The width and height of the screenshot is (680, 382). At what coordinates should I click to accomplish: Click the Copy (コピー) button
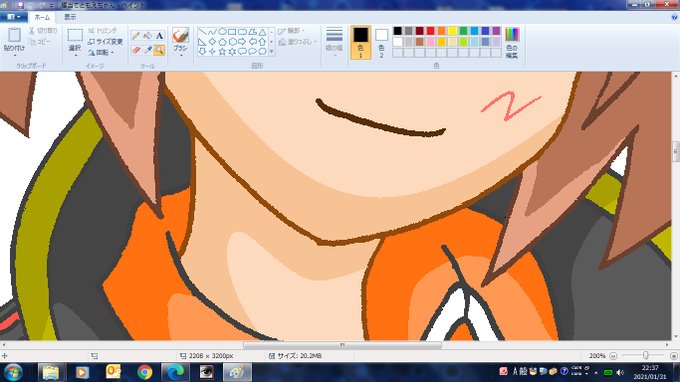[x=40, y=42]
